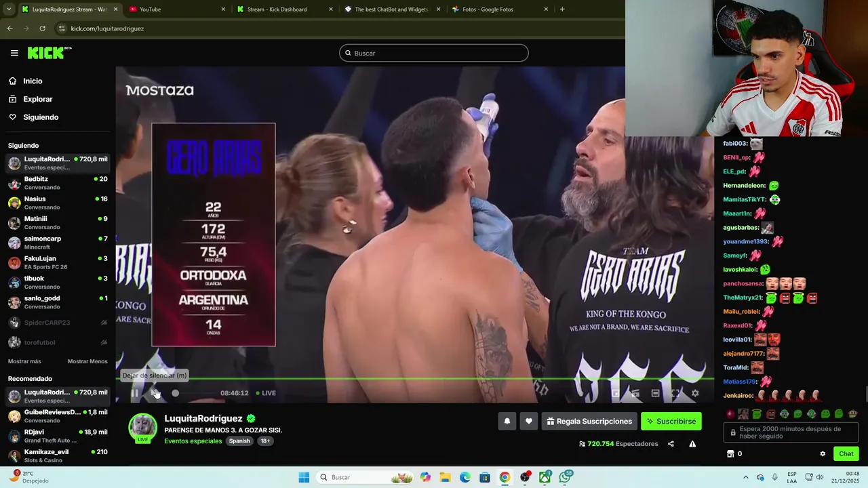Click the green Chat send button
Image resolution: width=868 pixels, height=488 pixels.
pyautogui.click(x=846, y=454)
